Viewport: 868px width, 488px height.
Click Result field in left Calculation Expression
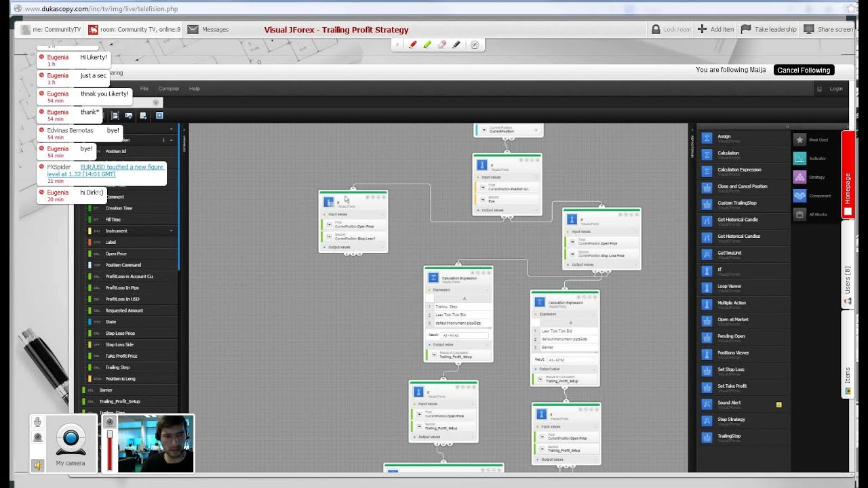click(465, 335)
